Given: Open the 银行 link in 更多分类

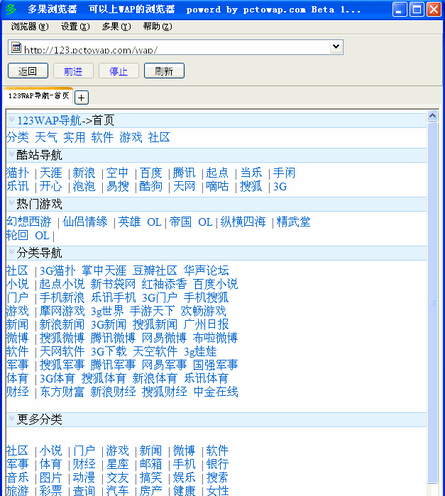Looking at the screenshot, I should point(217,464).
